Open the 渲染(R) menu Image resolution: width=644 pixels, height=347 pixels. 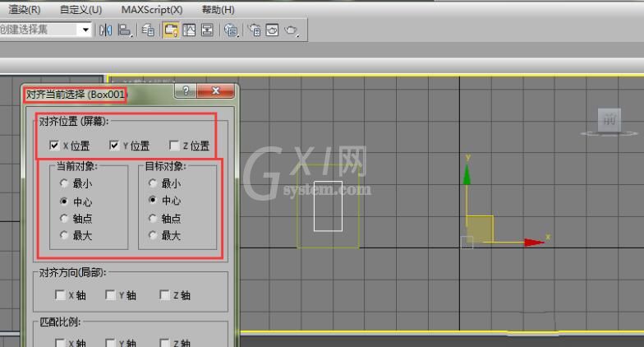pyautogui.click(x=25, y=10)
